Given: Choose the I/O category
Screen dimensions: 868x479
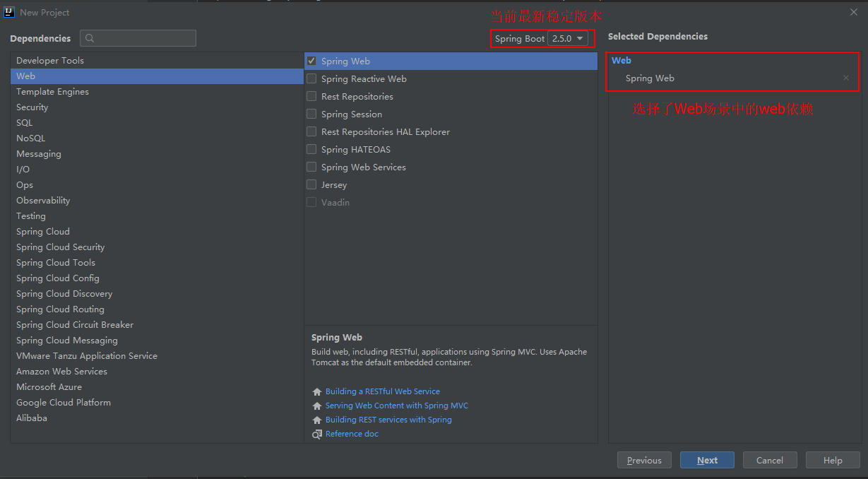Looking at the screenshot, I should 157,170.
